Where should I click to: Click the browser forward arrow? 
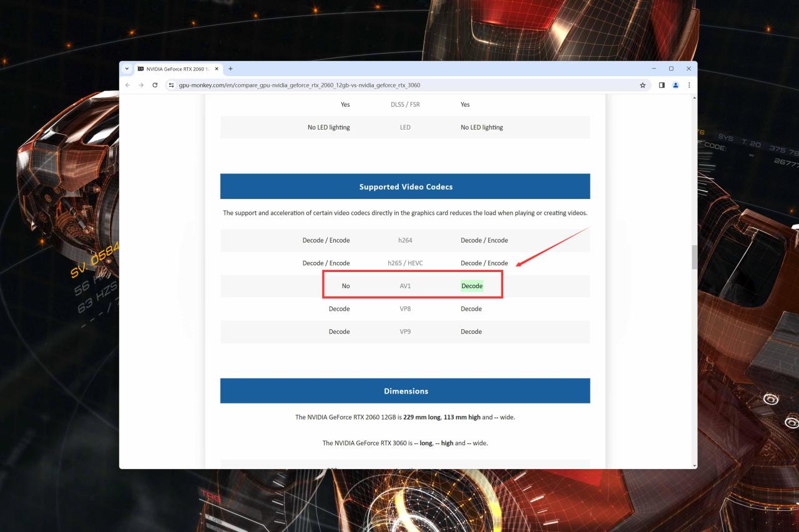141,85
